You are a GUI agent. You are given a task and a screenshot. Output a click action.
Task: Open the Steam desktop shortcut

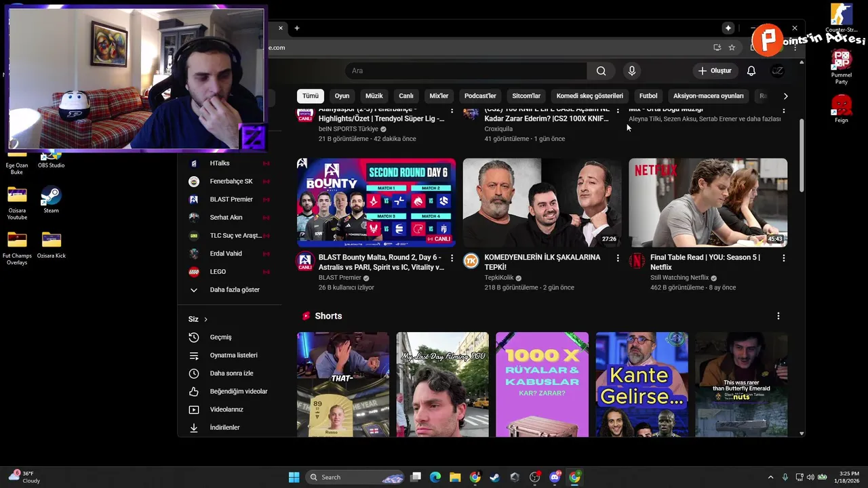pyautogui.click(x=51, y=200)
